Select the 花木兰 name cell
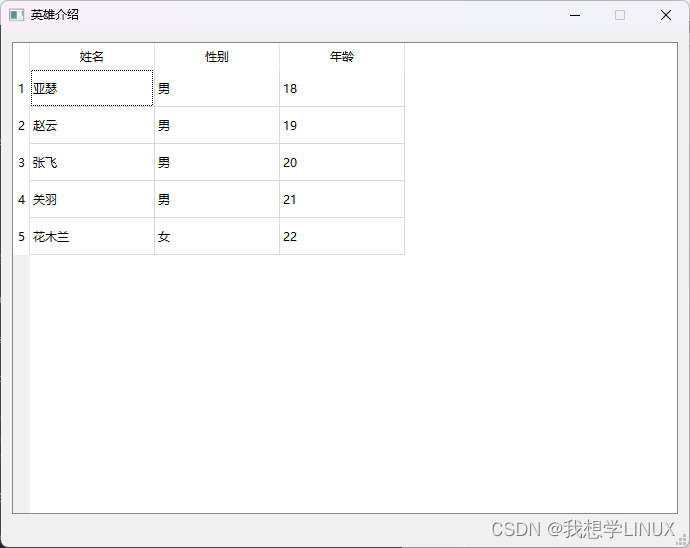 coord(92,236)
